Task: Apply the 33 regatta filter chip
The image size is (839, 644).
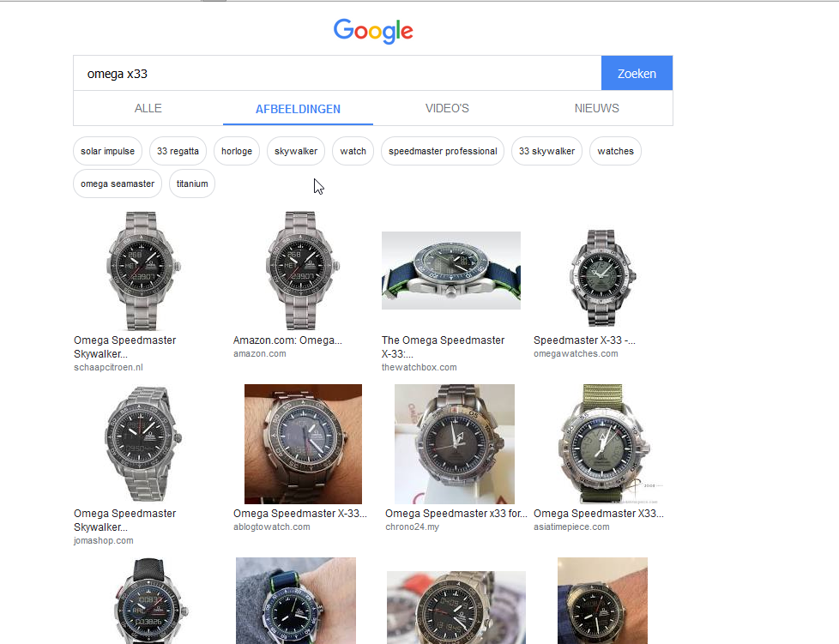Action: coord(178,151)
